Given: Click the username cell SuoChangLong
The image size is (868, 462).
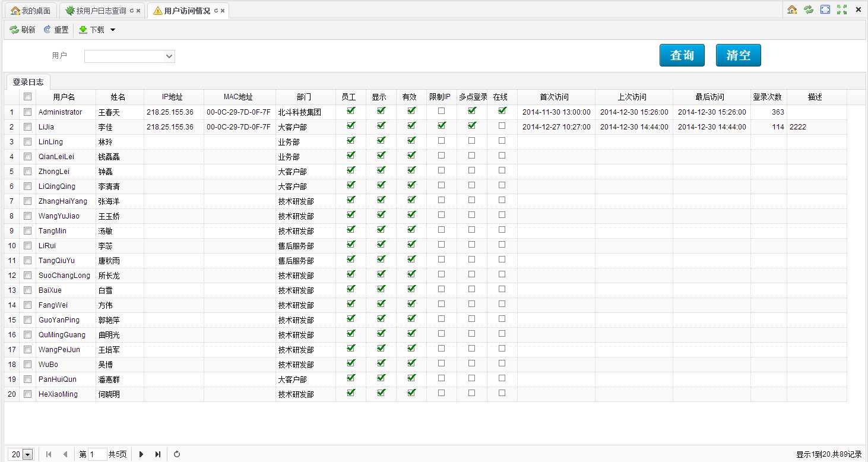Looking at the screenshot, I should coord(64,276).
